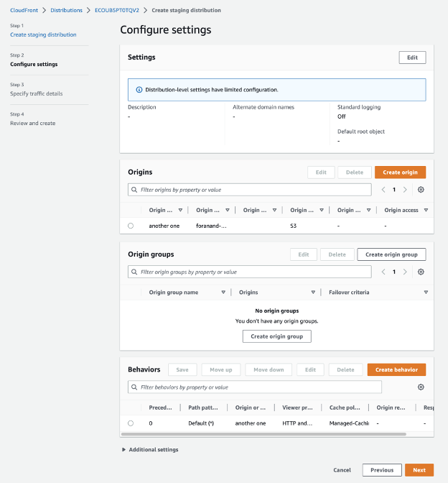Click Delete button in Origin groups panel
This screenshot has height=483, width=448.
click(337, 254)
